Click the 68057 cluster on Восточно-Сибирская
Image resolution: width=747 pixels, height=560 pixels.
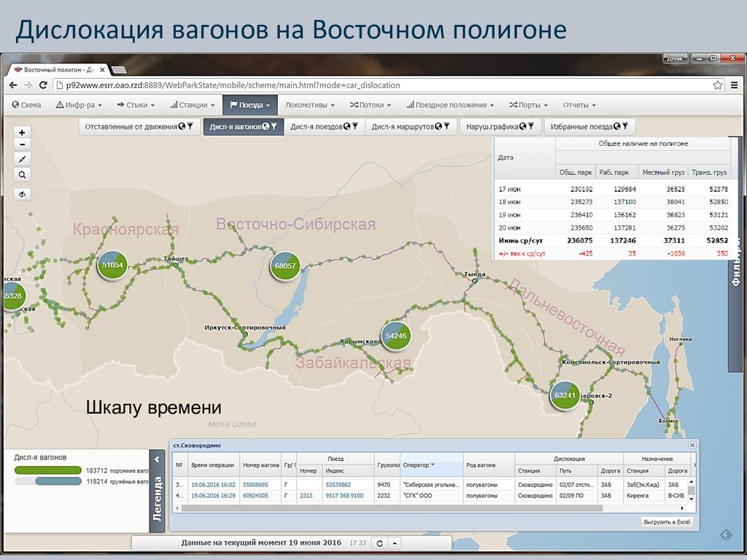[x=285, y=266]
